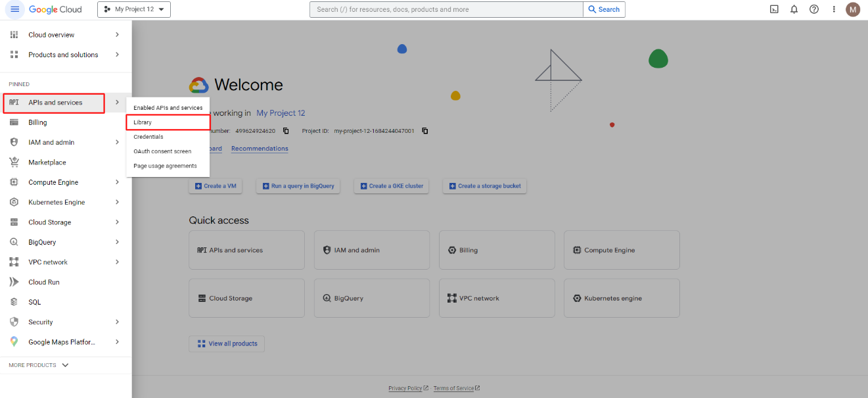Screen dimensions: 868x398
Task: Expand Products and solutions submenu arrow
Action: click(118, 55)
